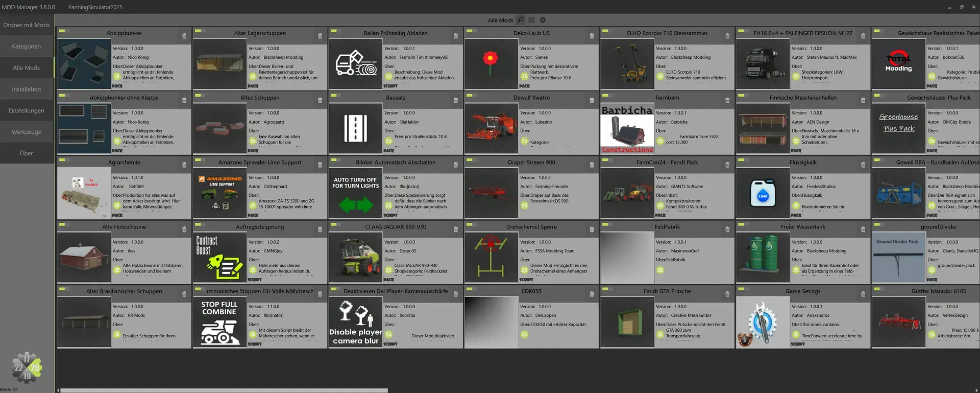This screenshot has height=393, width=980.
Task: Delete the Abkippbunker mod with trash icon
Action: click(184, 36)
